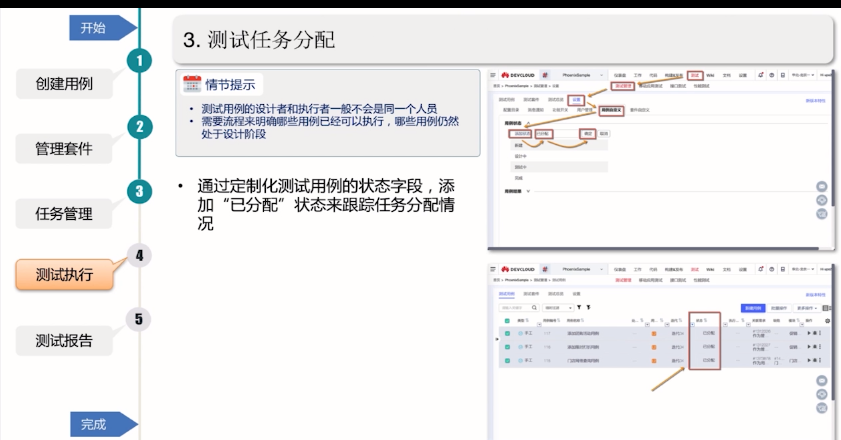Click help circle icon in lower screenshot header
Screen dimensions: 841x440
772,269
